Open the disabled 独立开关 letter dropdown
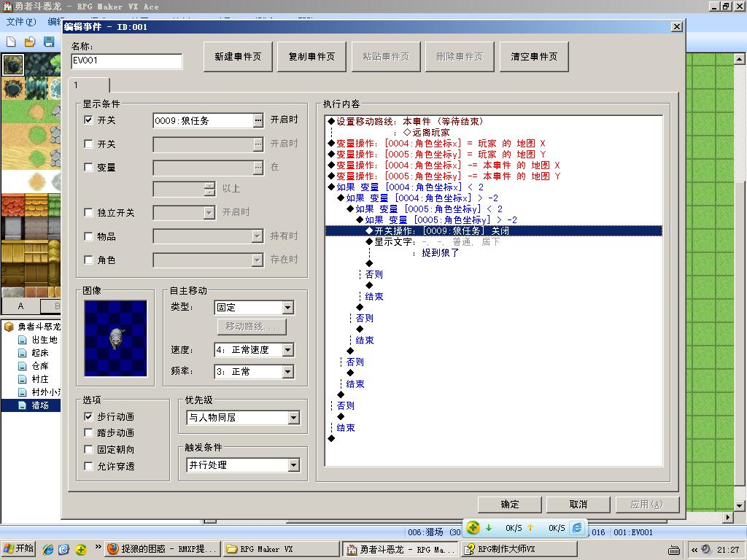 pos(209,213)
